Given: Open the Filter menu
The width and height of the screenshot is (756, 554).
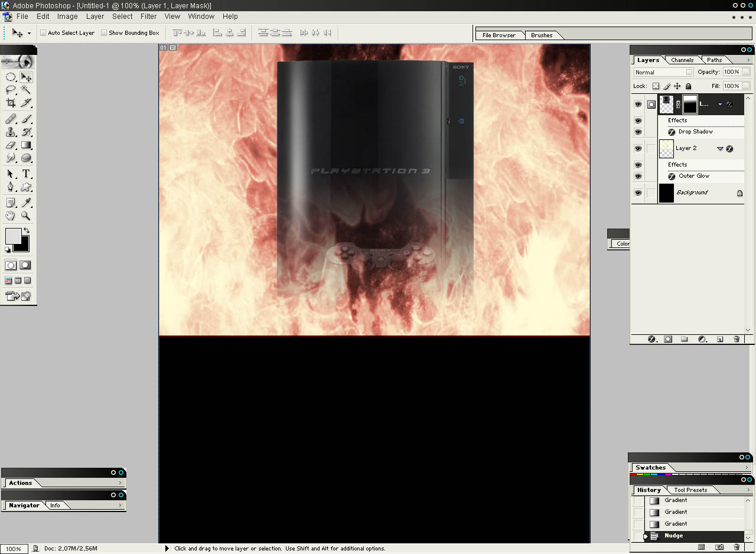Looking at the screenshot, I should pos(148,17).
